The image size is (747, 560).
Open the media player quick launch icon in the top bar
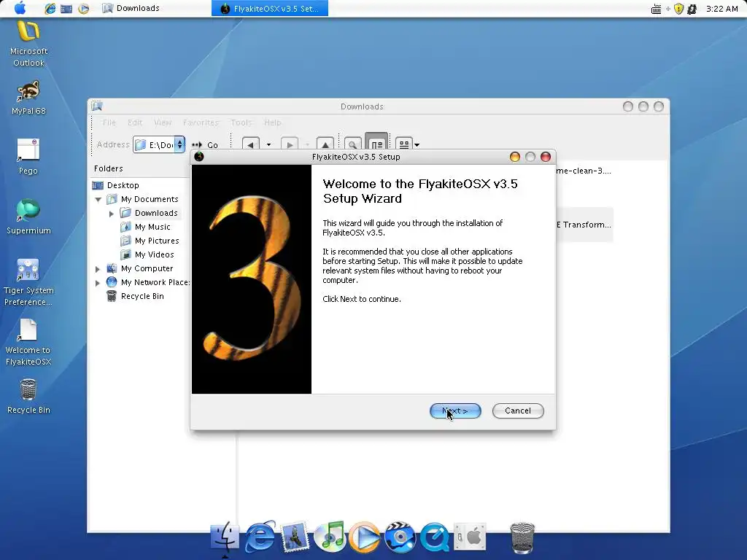83,9
